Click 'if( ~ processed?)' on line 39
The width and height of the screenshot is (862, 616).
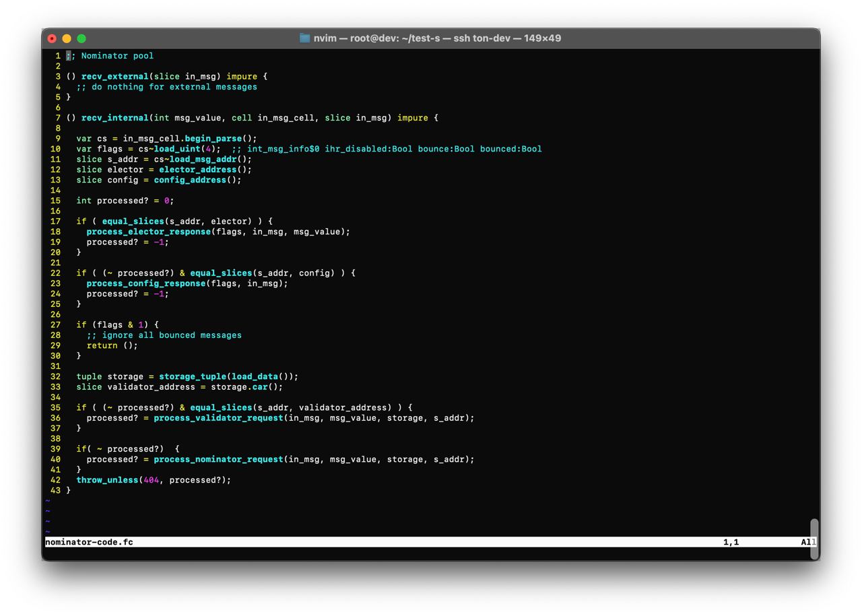[120, 449]
